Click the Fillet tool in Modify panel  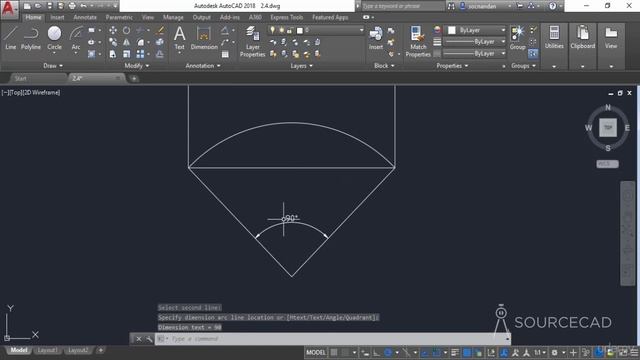coord(140,42)
